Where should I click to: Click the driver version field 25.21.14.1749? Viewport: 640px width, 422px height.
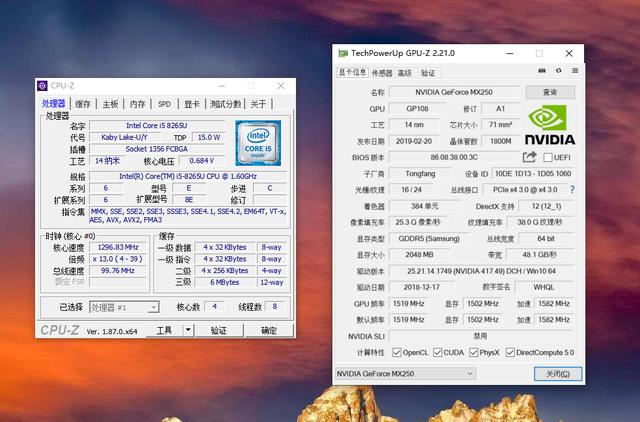[x=481, y=271]
